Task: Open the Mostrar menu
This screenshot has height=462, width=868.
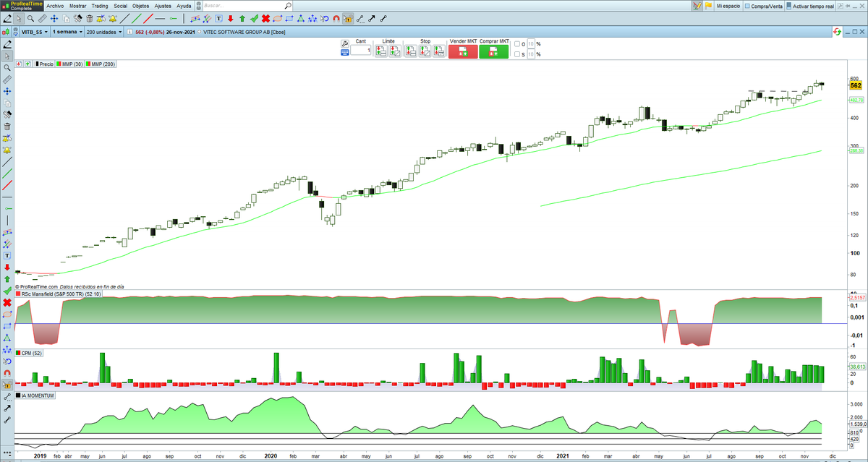Action: click(78, 5)
